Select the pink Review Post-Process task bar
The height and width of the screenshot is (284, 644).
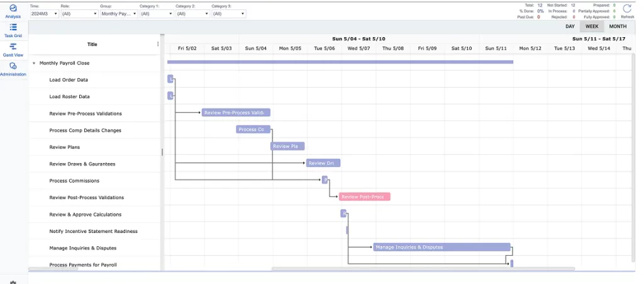click(365, 196)
